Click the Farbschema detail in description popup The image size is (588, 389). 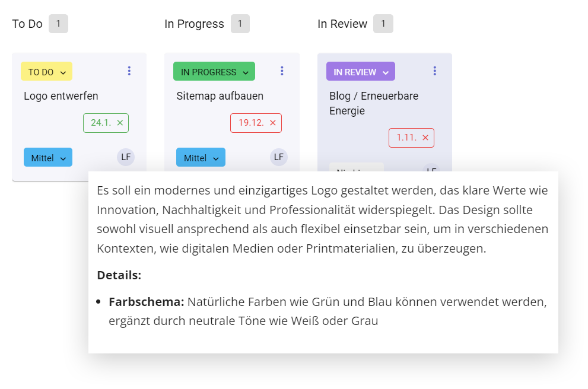pos(147,302)
